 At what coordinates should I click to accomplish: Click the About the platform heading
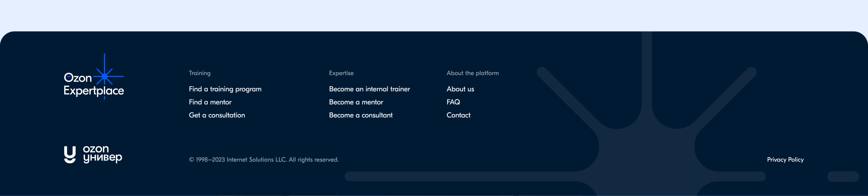pyautogui.click(x=473, y=73)
